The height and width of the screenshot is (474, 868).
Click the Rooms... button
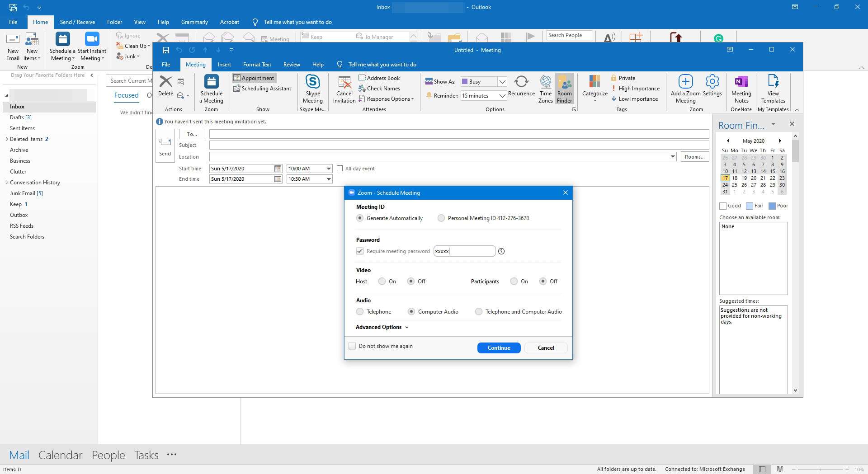click(x=694, y=156)
